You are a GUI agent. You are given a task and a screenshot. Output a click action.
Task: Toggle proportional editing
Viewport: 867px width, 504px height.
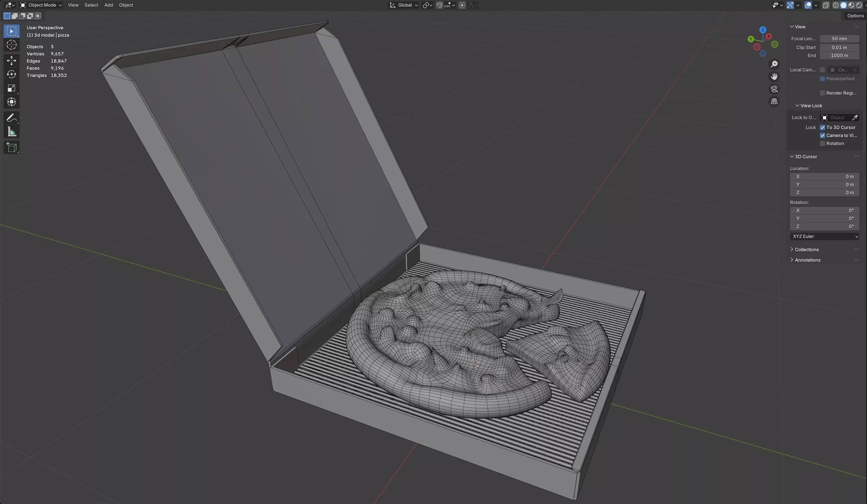[462, 5]
